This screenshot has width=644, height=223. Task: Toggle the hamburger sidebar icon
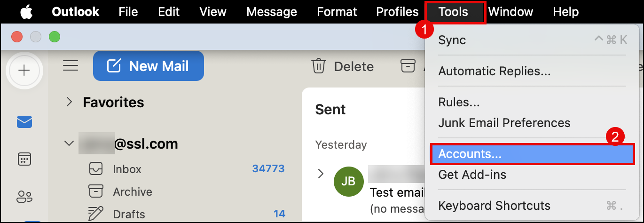point(71,66)
